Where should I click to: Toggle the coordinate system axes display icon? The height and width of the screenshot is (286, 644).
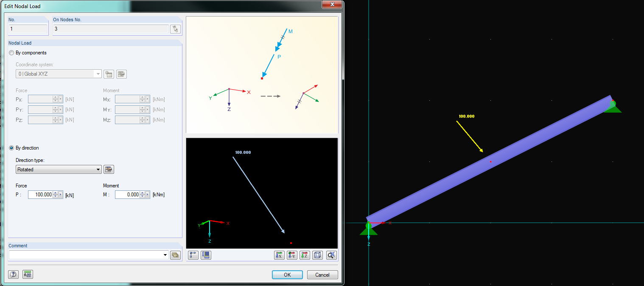point(193,255)
